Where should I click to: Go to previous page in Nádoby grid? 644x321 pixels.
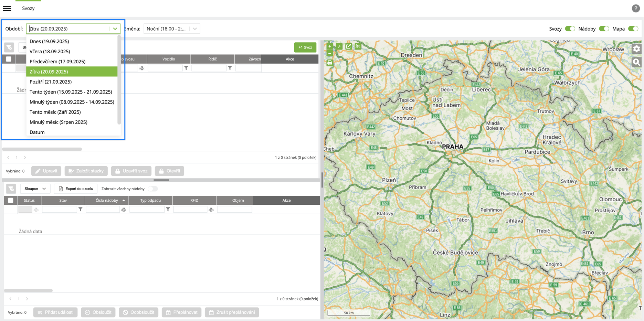[10, 299]
